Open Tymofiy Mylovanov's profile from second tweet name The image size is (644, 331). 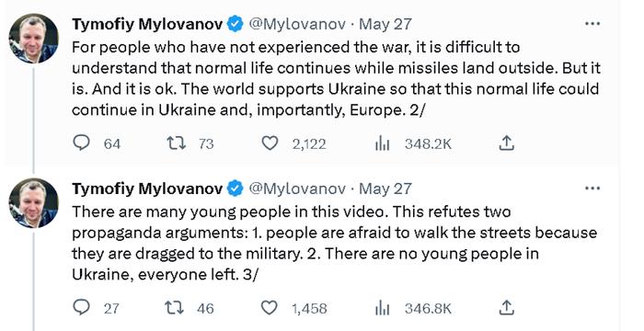click(147, 188)
